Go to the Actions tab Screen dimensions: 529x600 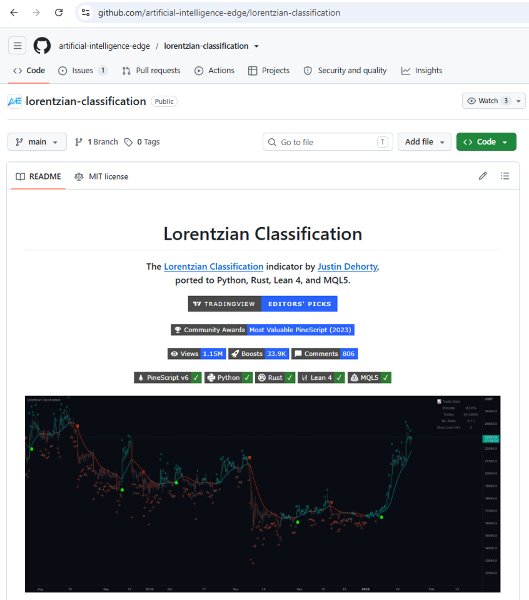[x=214, y=70]
